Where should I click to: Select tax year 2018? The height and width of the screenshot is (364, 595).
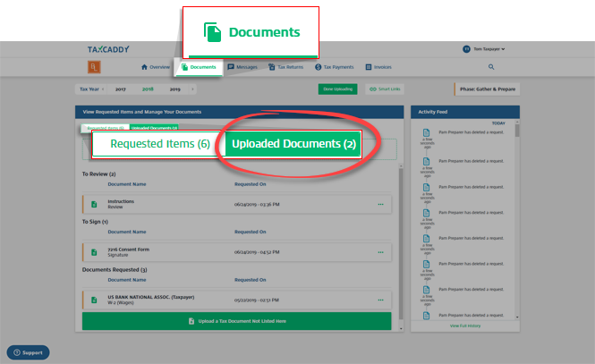(x=148, y=89)
